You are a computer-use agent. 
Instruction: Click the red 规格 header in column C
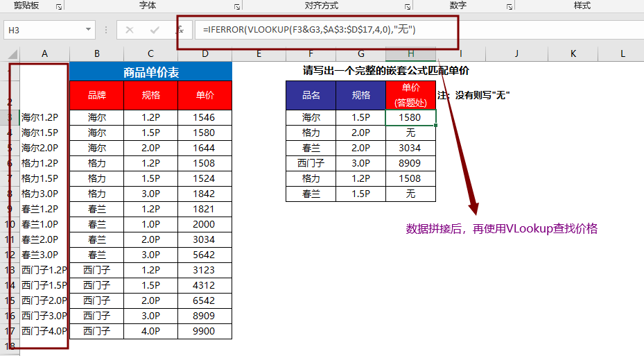pyautogui.click(x=150, y=95)
